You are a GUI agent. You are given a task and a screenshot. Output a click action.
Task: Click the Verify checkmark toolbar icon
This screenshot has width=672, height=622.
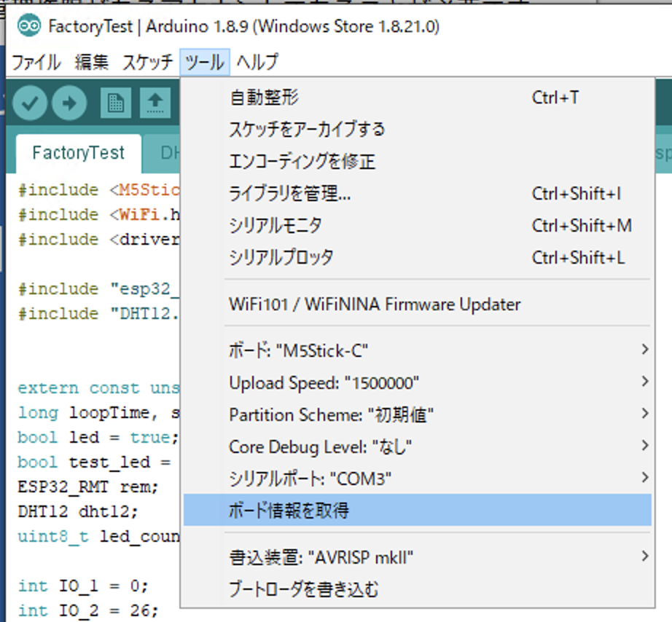point(30,103)
